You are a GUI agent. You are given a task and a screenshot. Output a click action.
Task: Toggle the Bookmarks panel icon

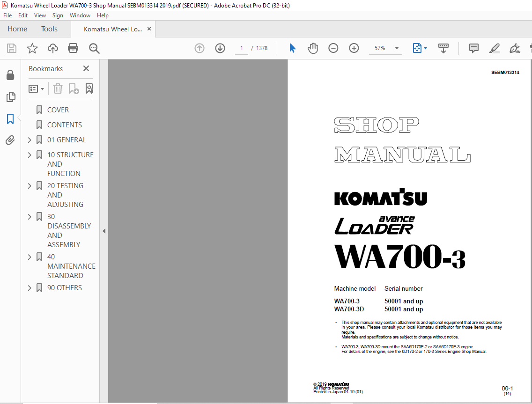[10, 119]
